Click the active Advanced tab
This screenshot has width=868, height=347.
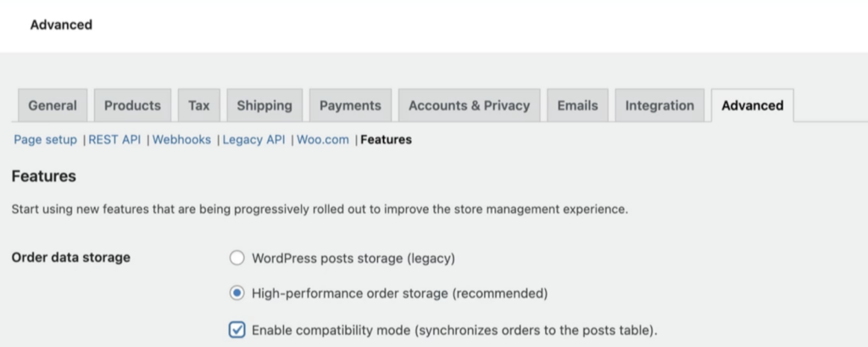coord(752,106)
